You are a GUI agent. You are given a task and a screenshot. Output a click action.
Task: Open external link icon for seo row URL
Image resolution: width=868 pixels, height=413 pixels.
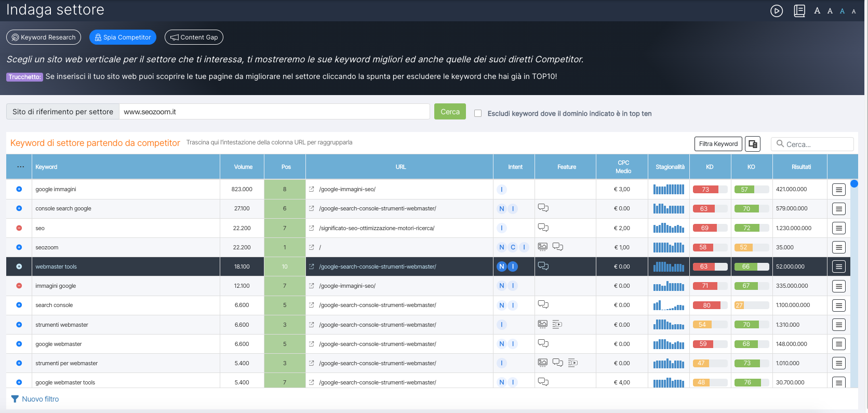312,228
